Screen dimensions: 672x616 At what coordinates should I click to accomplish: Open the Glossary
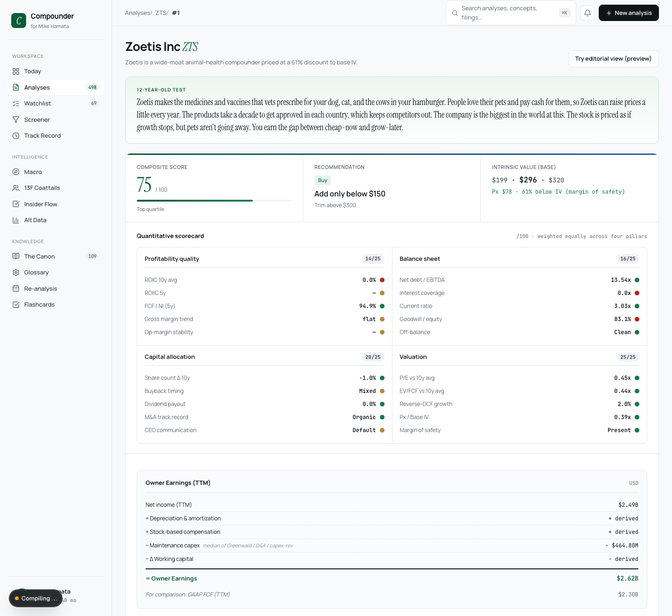[x=56, y=273]
